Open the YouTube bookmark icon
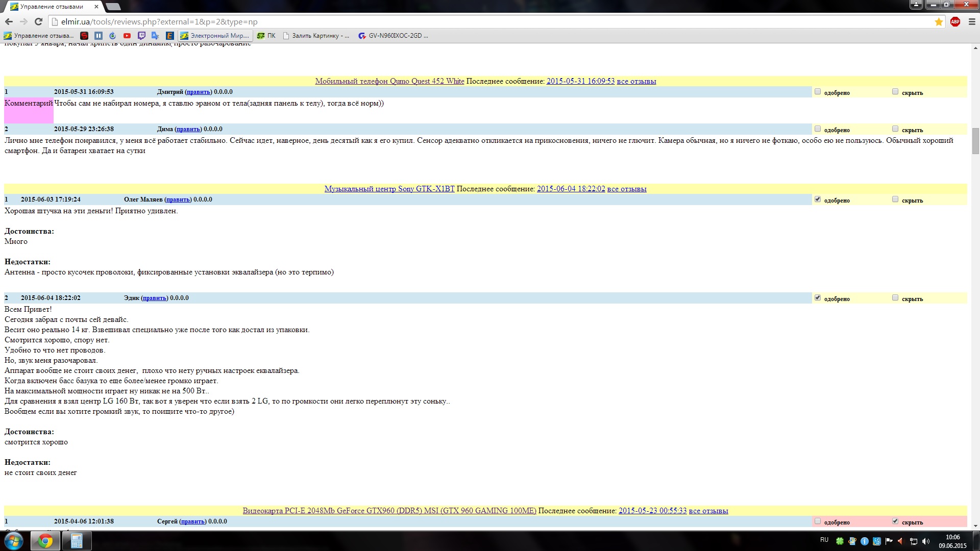The image size is (980, 551). tap(127, 36)
